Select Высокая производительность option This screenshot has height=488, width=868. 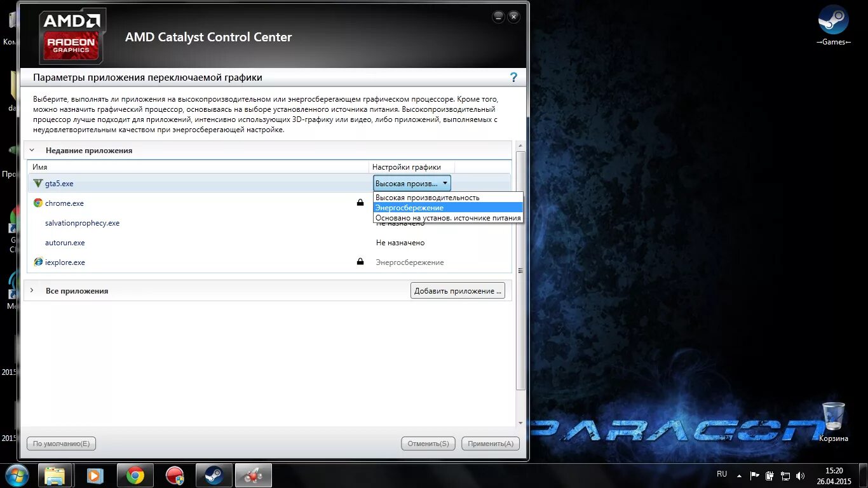pyautogui.click(x=448, y=198)
